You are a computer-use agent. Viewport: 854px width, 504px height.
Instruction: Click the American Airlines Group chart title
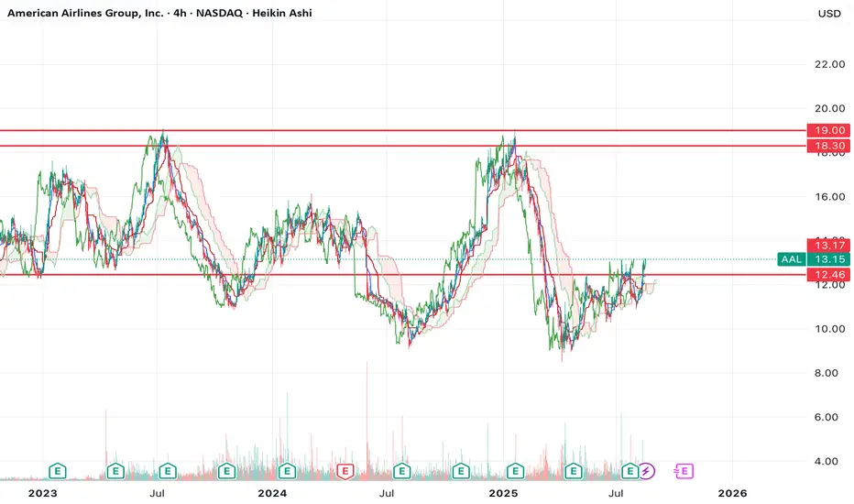(x=85, y=13)
